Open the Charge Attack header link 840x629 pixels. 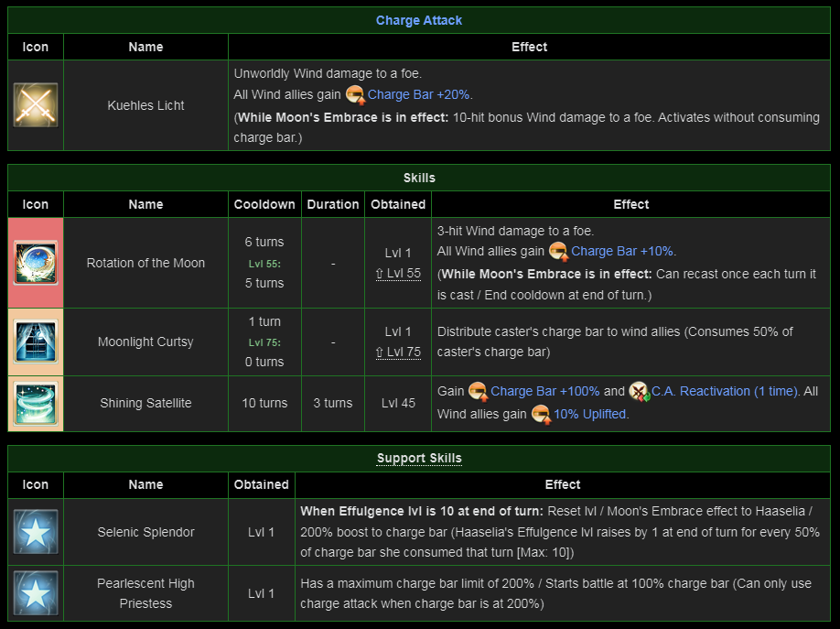(419, 20)
